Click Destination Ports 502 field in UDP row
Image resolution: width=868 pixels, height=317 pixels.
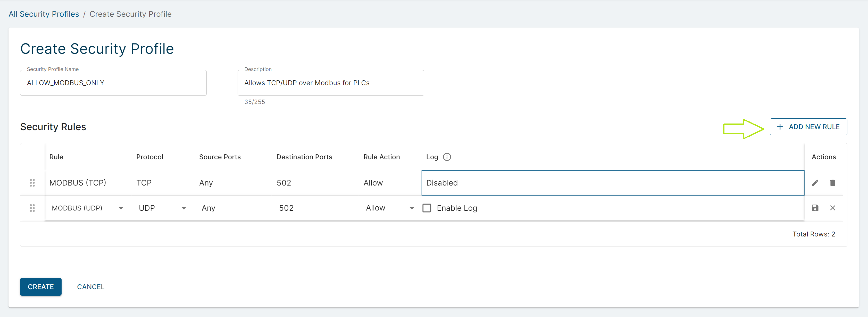(286, 208)
